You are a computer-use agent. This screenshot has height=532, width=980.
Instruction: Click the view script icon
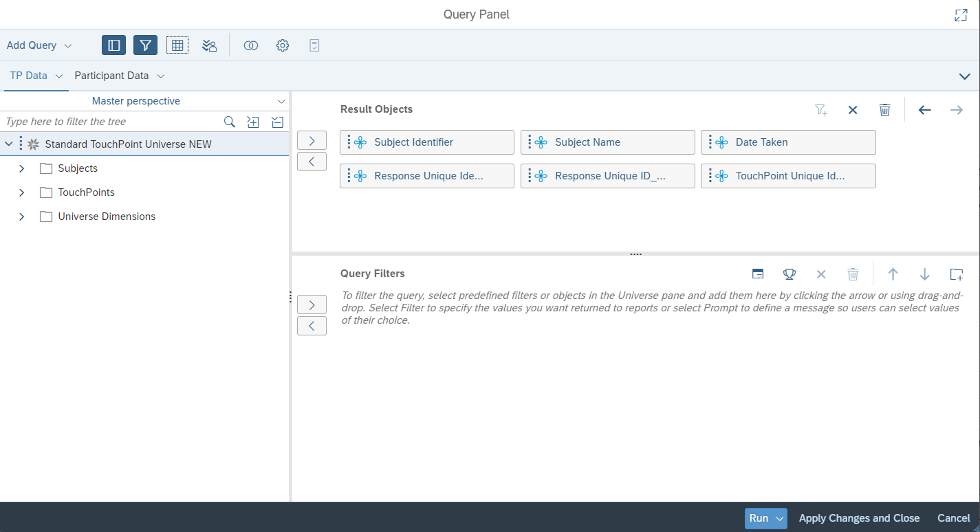pyautogui.click(x=314, y=45)
